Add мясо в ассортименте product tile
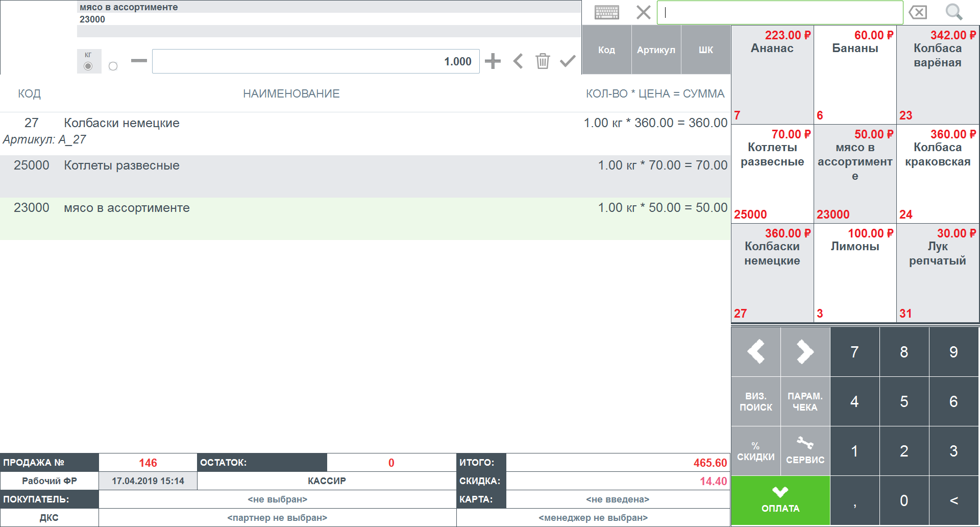 pos(855,174)
